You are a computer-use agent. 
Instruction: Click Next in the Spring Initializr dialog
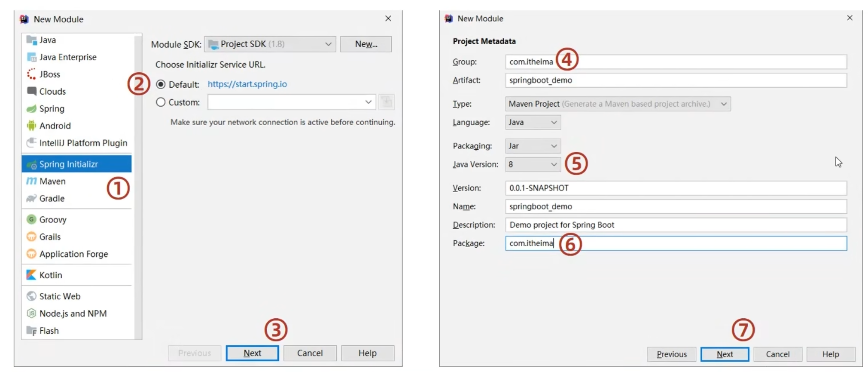point(252,353)
